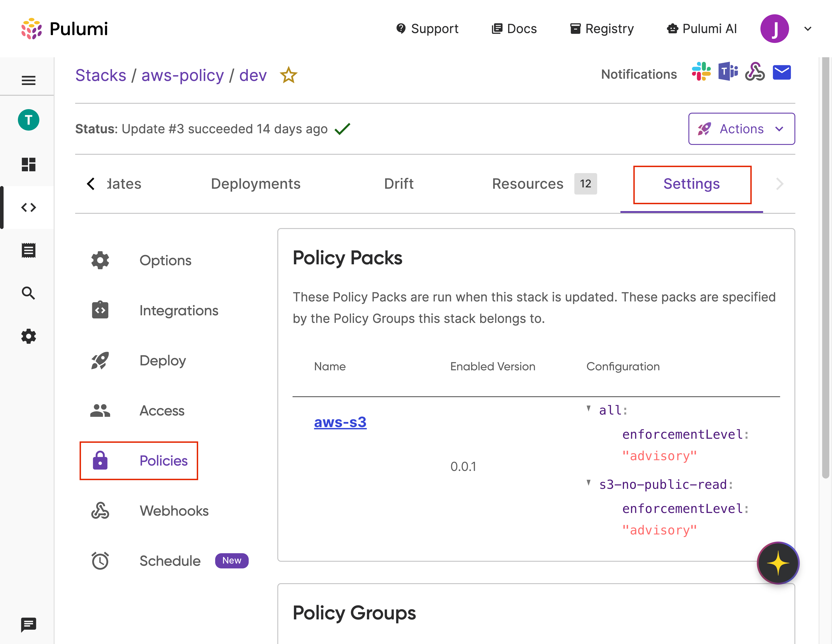This screenshot has width=832, height=644.
Task: Open search from the left sidebar
Action: (x=28, y=293)
